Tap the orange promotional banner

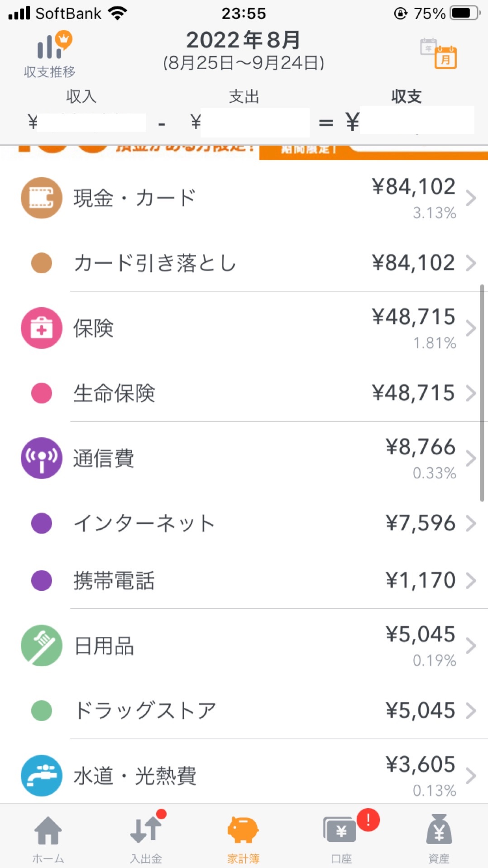point(244,152)
